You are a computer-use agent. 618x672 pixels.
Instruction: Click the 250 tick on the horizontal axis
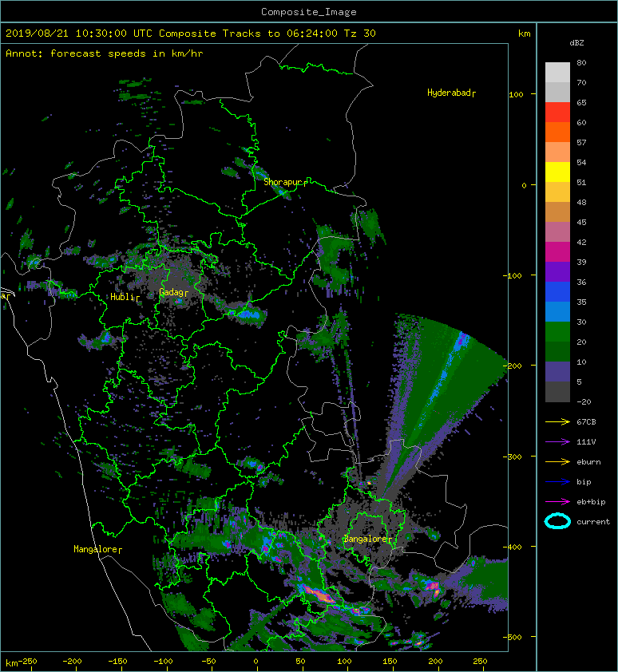(480, 662)
